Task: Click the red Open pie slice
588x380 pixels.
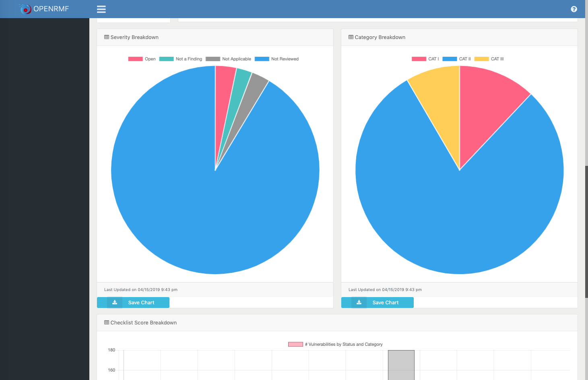Action: click(223, 101)
